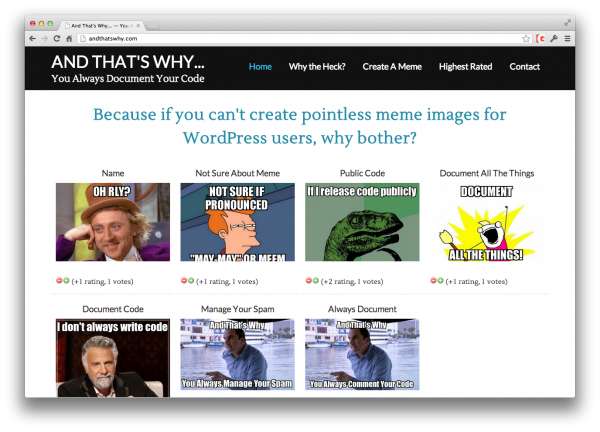Vote down the Not Sure About Meme
Image resolution: width=600 pixels, height=432 pixels.
pyautogui.click(x=184, y=280)
